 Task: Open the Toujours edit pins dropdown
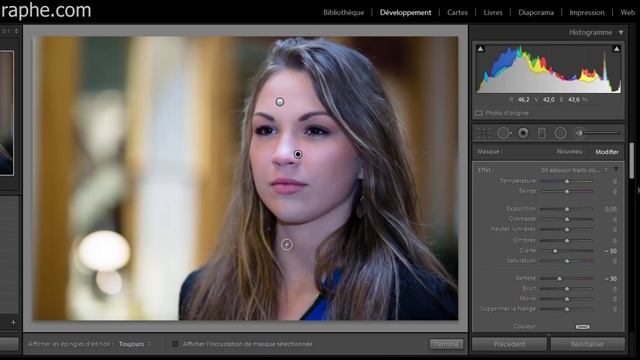(x=135, y=344)
